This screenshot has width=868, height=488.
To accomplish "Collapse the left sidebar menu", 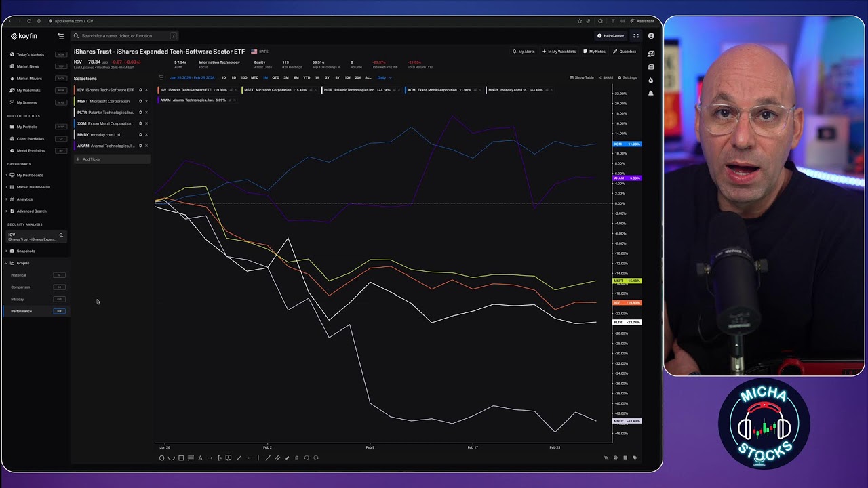I will pos(60,36).
